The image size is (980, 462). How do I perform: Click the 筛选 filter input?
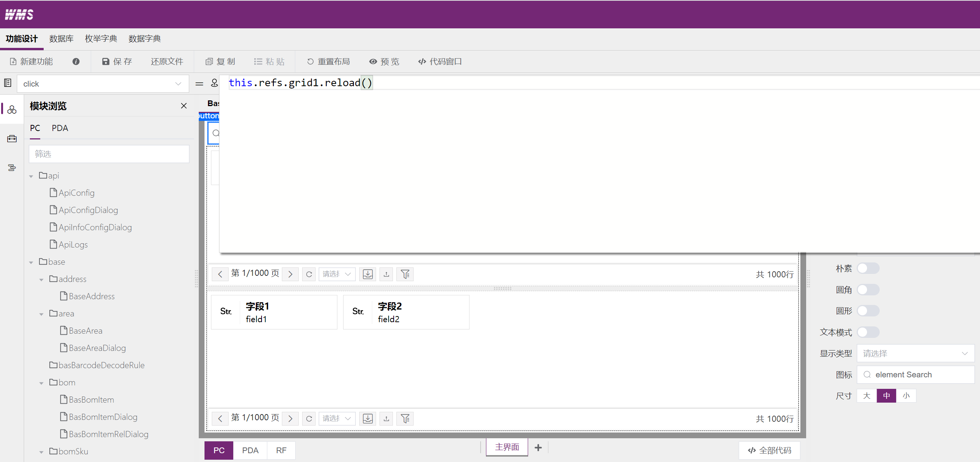coord(109,154)
